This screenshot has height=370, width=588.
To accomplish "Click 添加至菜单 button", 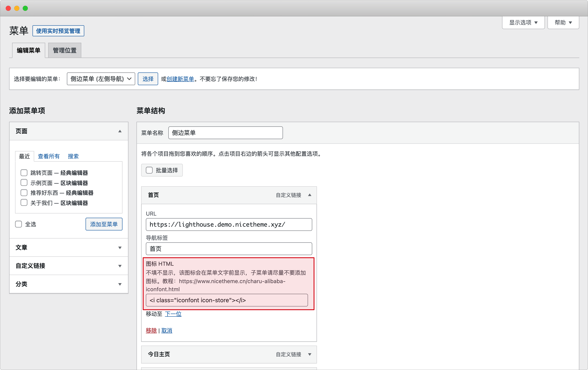I will point(104,224).
